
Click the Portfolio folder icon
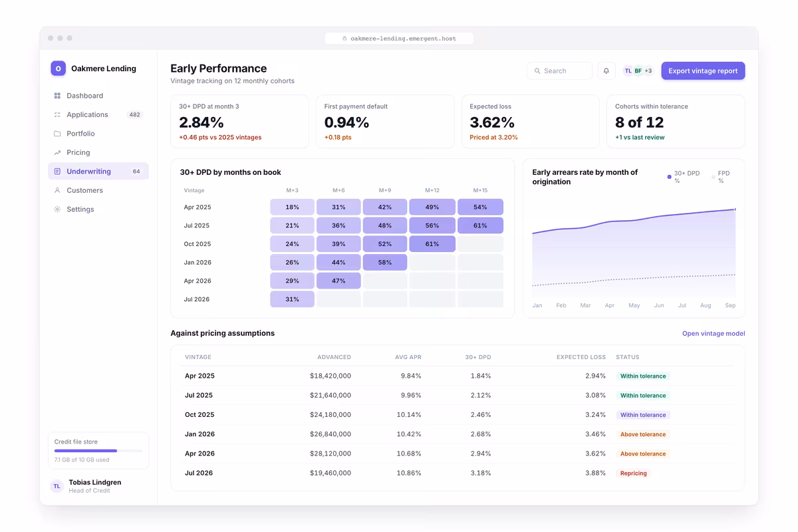57,134
